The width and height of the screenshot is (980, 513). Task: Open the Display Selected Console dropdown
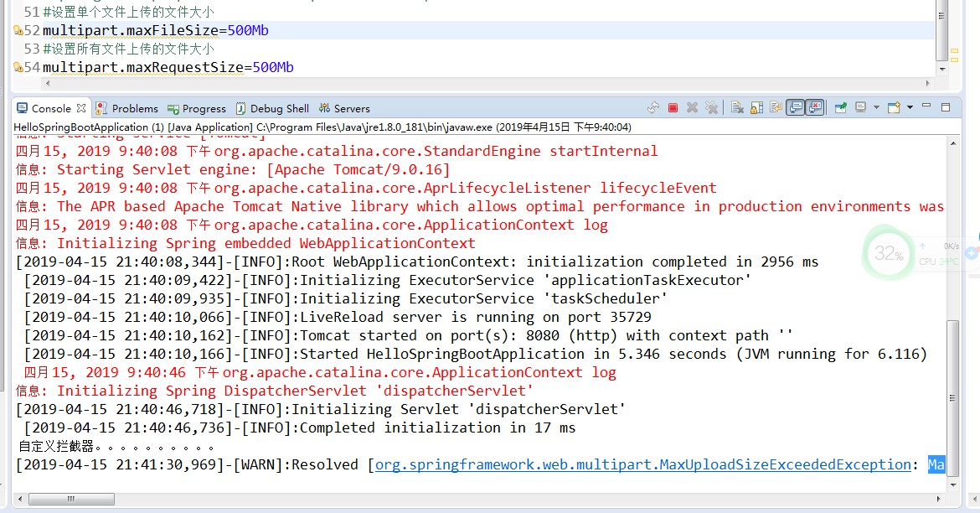tap(876, 108)
